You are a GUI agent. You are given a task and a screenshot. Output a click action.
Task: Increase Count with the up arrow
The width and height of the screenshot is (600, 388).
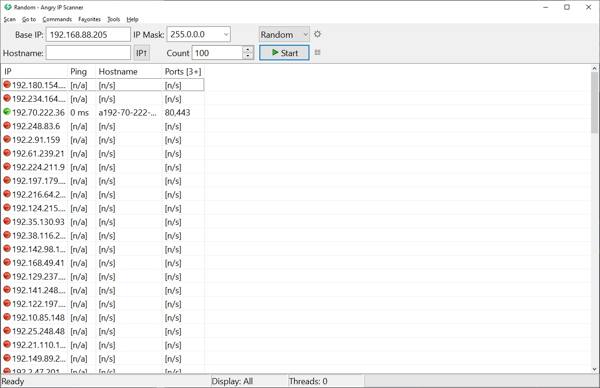click(248, 49)
